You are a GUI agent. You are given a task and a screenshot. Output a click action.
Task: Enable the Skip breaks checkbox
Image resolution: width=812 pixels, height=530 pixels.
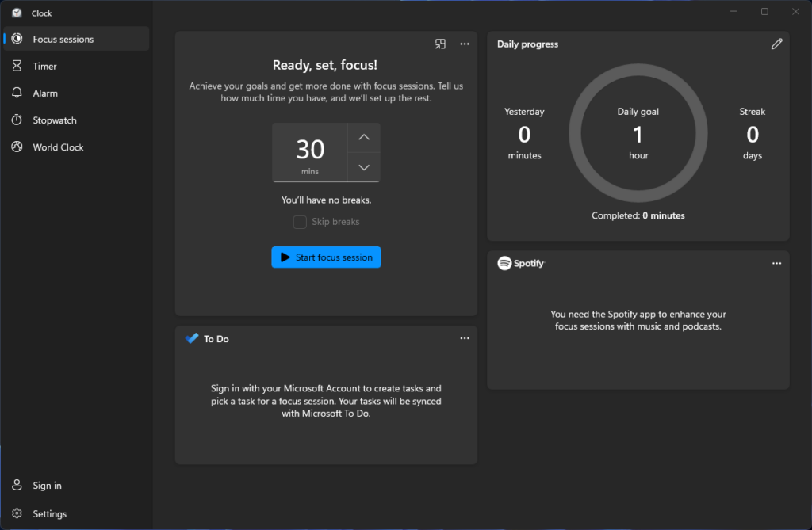click(300, 222)
